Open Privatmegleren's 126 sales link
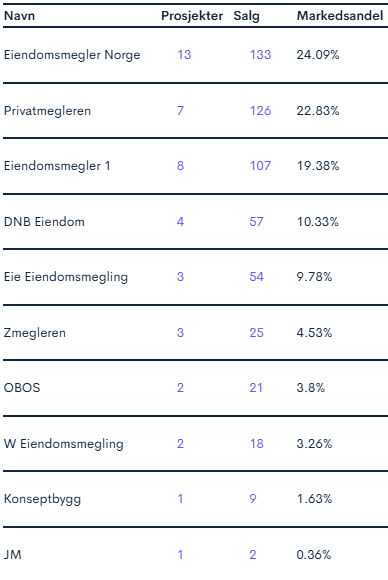This screenshot has height=580, width=388. click(x=260, y=111)
